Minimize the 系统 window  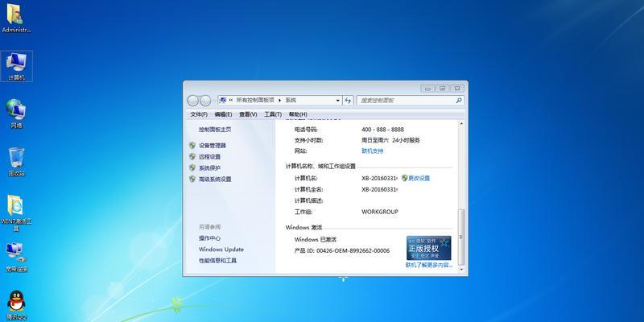click(x=427, y=89)
